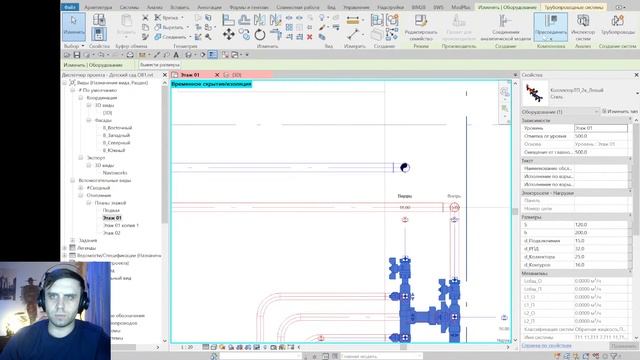Click the Text A icon in quick access toolbar
The height and width of the screenshot is (360, 640).
click(176, 55)
